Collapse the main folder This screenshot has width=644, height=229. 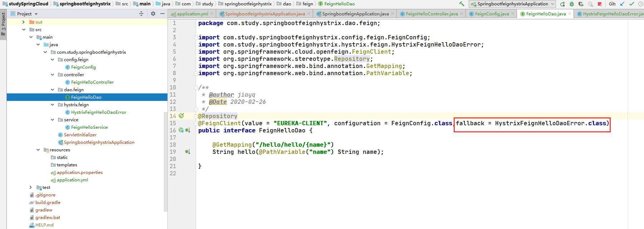tap(31, 37)
